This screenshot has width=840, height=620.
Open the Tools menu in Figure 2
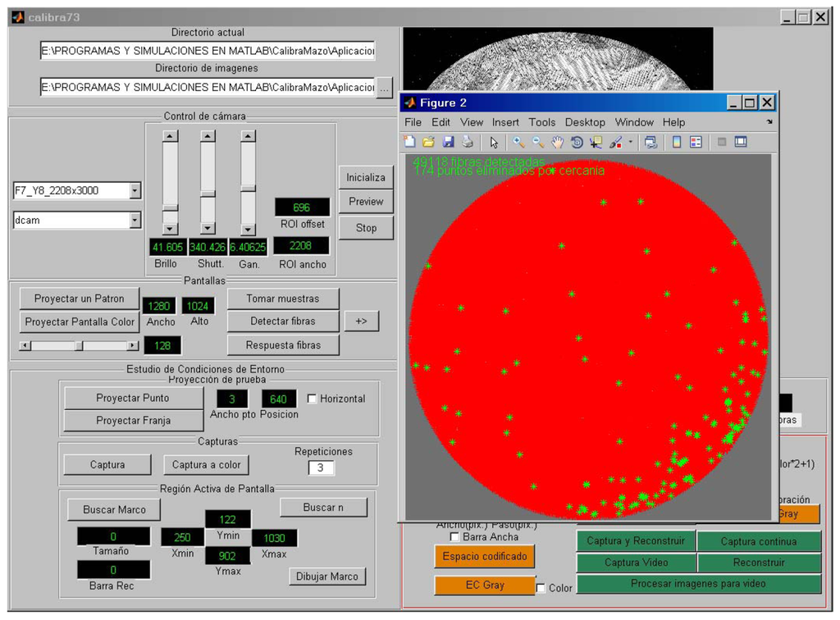(541, 122)
